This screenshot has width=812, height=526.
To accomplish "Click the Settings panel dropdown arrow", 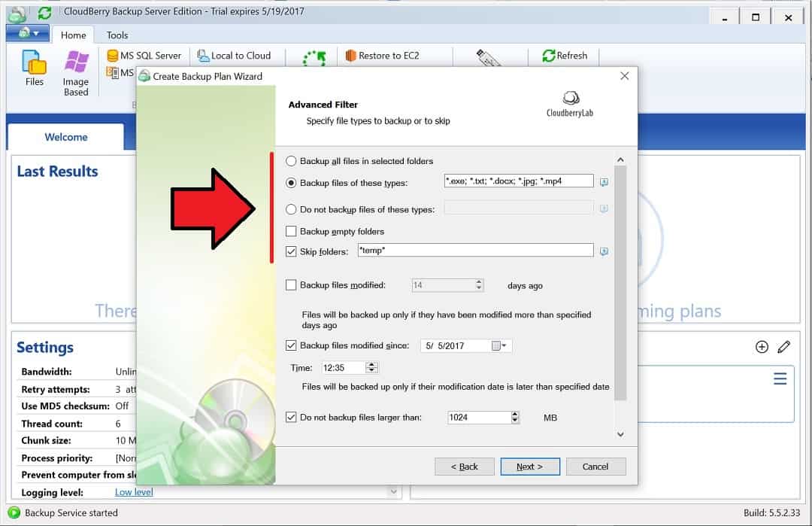I will pyautogui.click(x=393, y=491).
